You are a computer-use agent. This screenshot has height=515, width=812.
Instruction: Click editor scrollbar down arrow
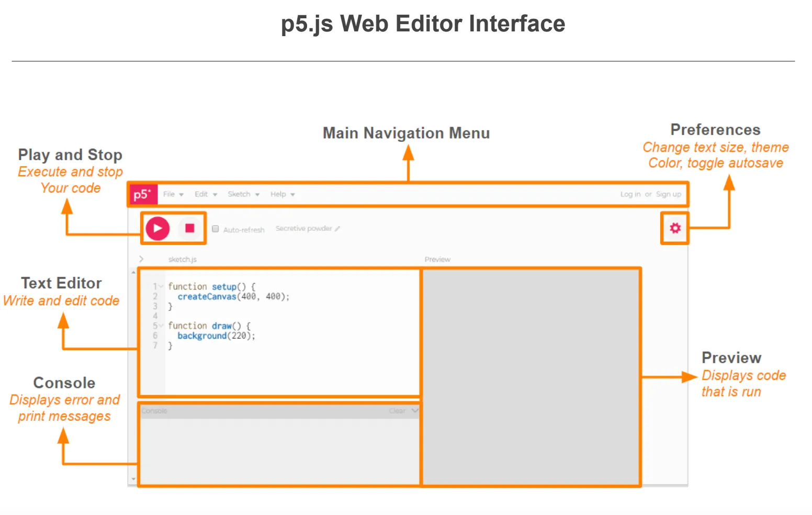(133, 479)
